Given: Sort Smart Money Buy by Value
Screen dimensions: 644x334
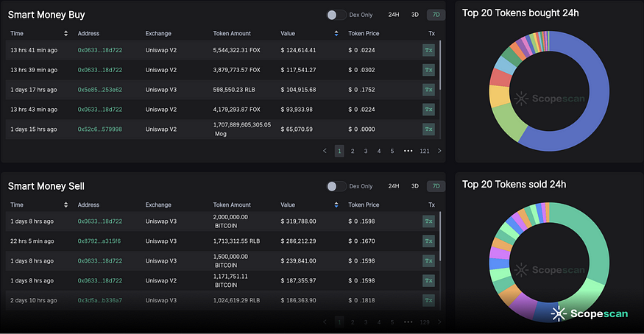Looking at the screenshot, I should pos(336,33).
